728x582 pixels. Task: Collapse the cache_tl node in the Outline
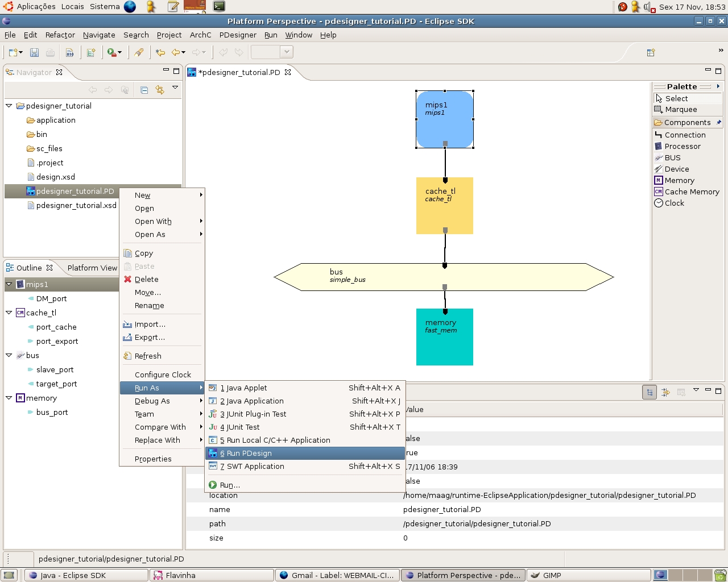coord(9,313)
